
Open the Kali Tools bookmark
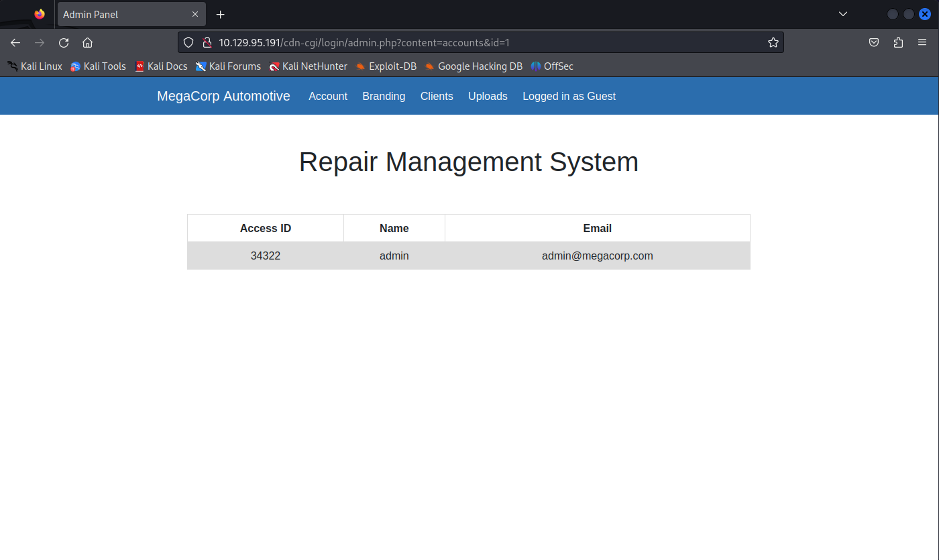click(x=98, y=66)
